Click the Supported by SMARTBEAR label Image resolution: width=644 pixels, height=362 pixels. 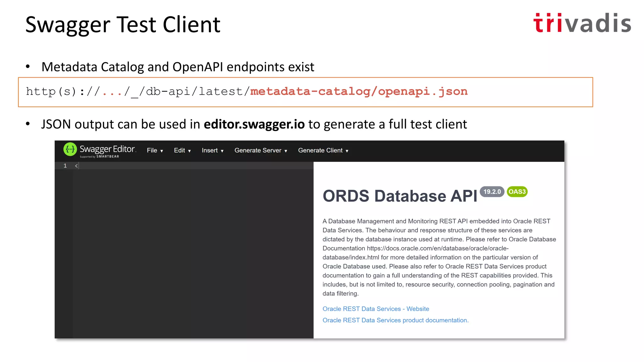click(x=99, y=156)
